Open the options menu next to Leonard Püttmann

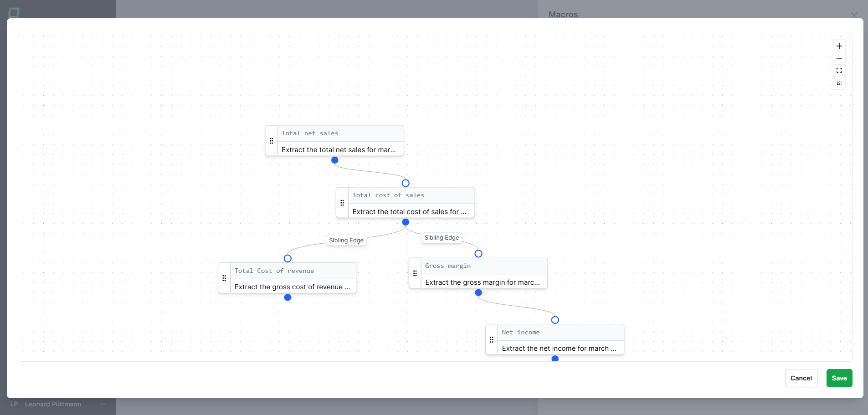[x=103, y=404]
